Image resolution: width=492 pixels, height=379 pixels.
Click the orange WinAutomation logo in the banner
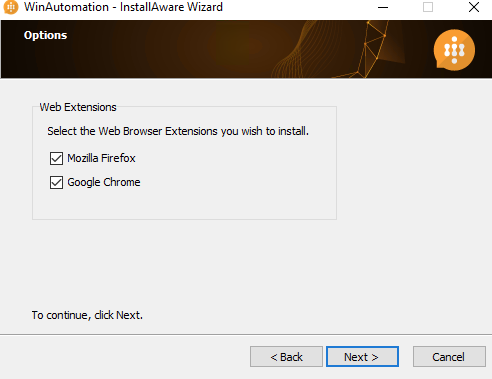click(454, 50)
